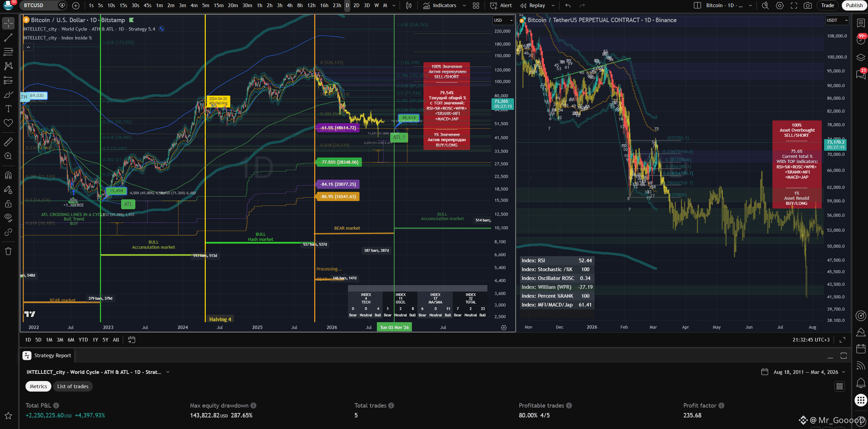Expand the time interval dropdown chevron
Viewport: 868px width, 429px height.
pyautogui.click(x=394, y=5)
